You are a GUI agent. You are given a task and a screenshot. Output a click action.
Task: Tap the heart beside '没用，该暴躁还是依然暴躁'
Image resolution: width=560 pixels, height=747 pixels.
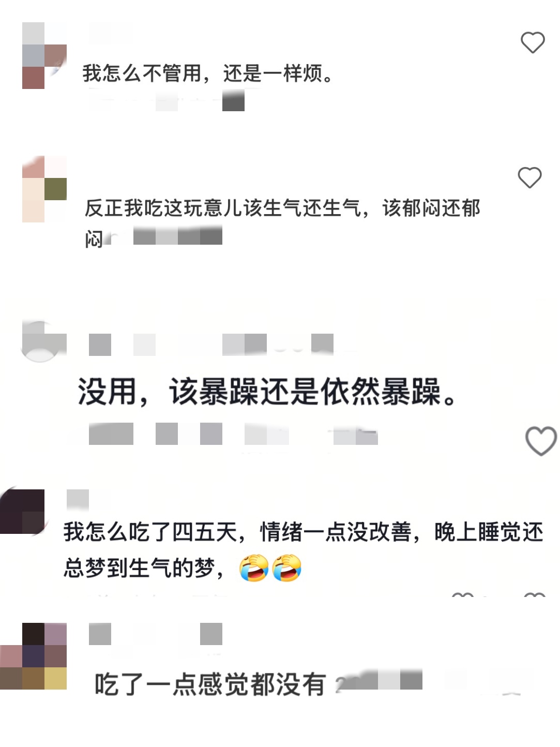[x=541, y=441]
